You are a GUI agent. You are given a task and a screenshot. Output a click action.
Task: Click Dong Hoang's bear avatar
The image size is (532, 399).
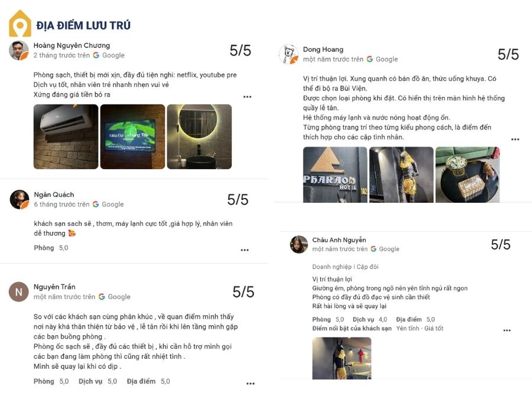pyautogui.click(x=288, y=54)
